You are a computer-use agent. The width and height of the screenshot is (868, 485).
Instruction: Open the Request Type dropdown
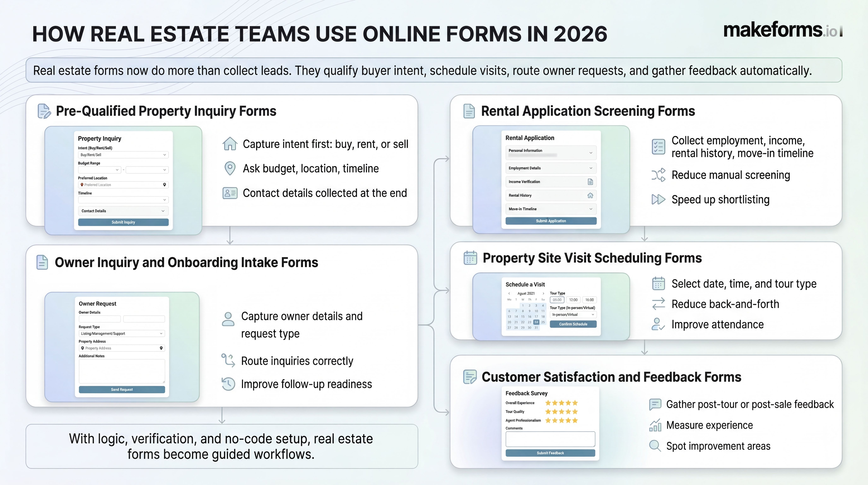[122, 334]
